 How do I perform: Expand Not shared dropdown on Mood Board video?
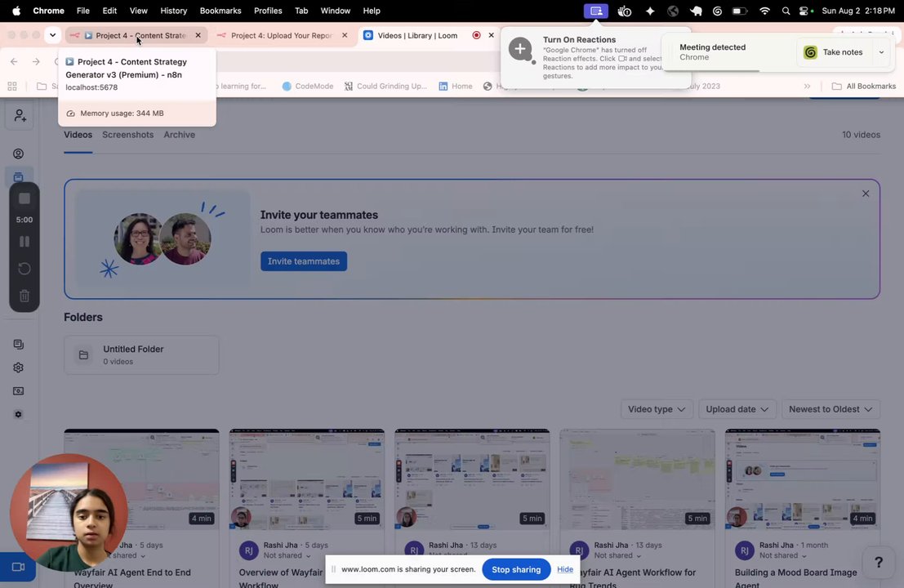point(783,555)
